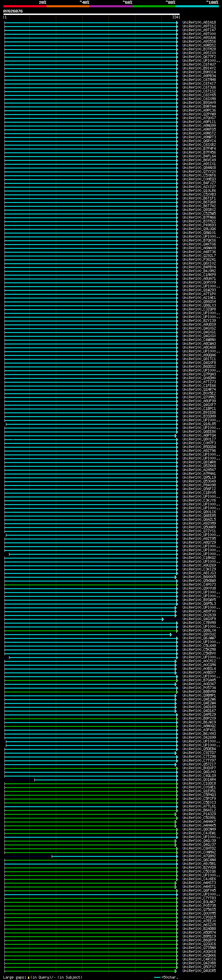Image resolution: width=222 pixels, height=980 pixels.
Task: Open hit UniRef100_A8IA18
Action: (199, 23)
